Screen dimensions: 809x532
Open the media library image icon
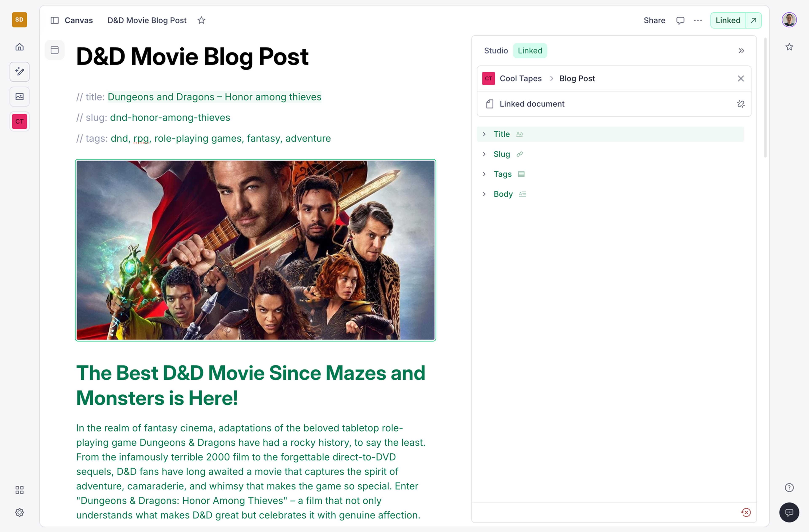point(19,96)
